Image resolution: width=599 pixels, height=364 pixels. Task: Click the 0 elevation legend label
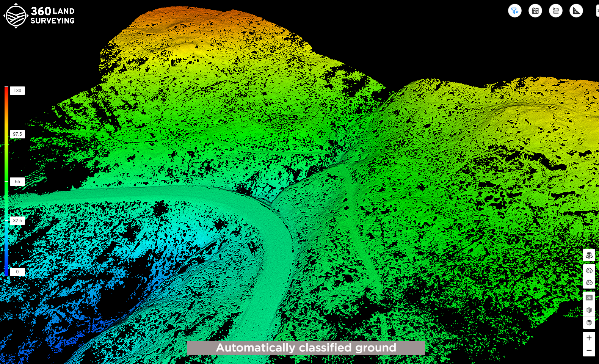pyautogui.click(x=17, y=272)
